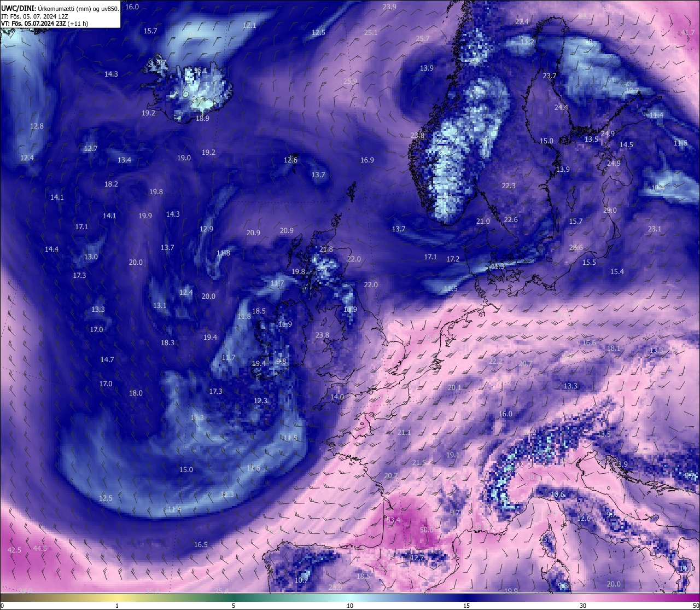Select the 18.1 value on the map
Screen dimensions: 700x610
614,348
